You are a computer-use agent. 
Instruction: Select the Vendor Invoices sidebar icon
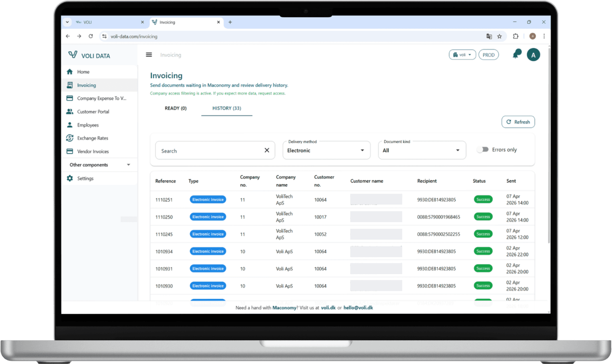pos(70,151)
